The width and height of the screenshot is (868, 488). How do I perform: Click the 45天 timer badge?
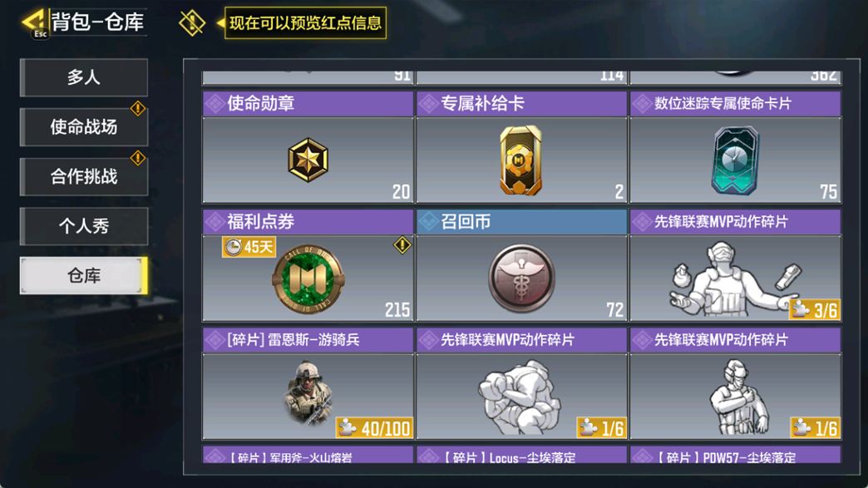(x=249, y=247)
